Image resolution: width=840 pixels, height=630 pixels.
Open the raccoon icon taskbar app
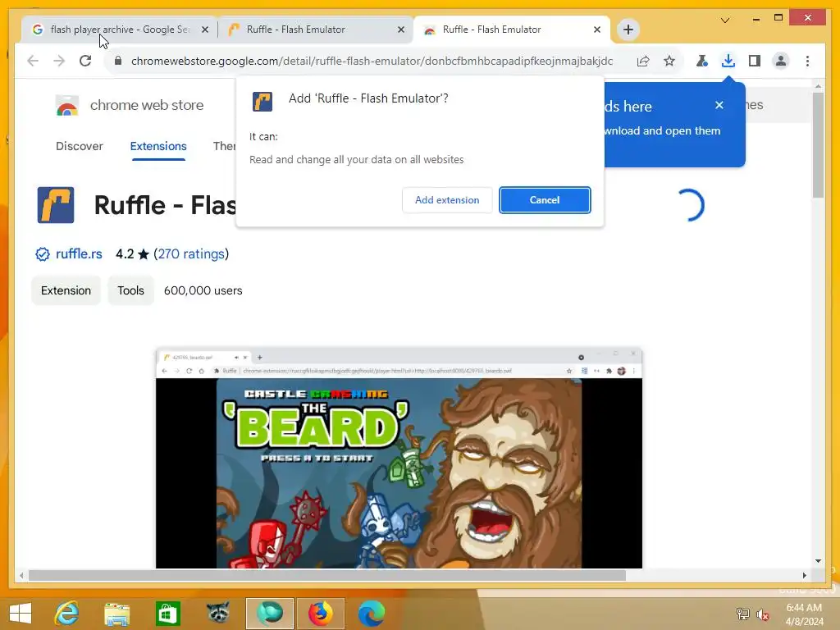tap(217, 614)
